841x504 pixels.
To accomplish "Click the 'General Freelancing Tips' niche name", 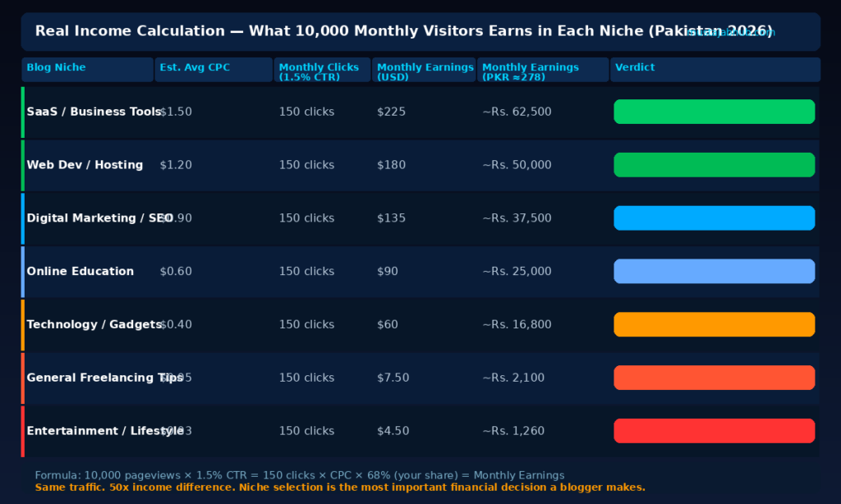I will click(104, 378).
